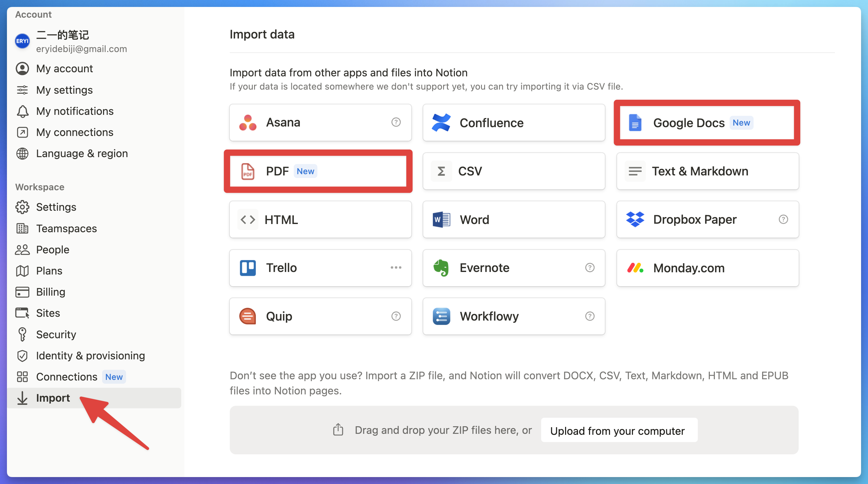
Task: Go to Language & region settings
Action: point(82,153)
